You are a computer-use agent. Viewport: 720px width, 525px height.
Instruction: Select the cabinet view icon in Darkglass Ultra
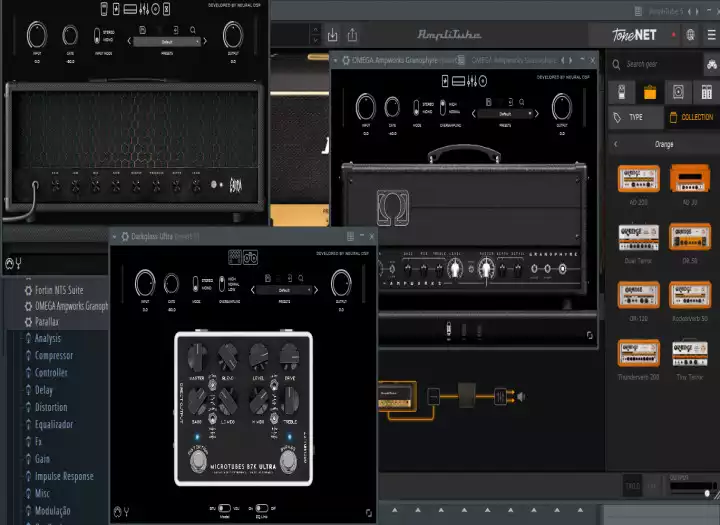click(251, 257)
